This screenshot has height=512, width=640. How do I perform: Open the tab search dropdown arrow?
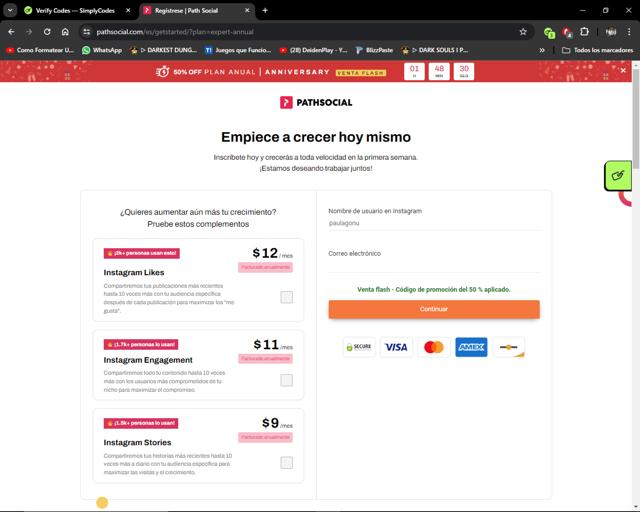coord(10,11)
